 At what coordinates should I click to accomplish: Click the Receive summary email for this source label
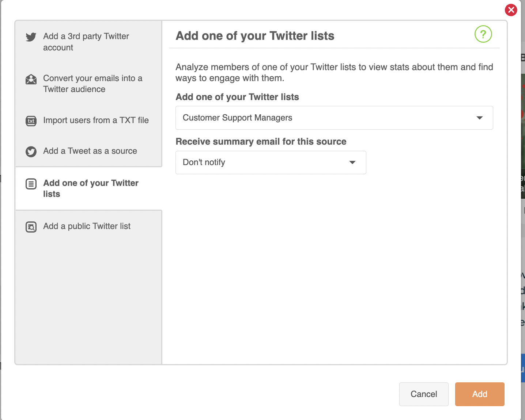pos(261,142)
